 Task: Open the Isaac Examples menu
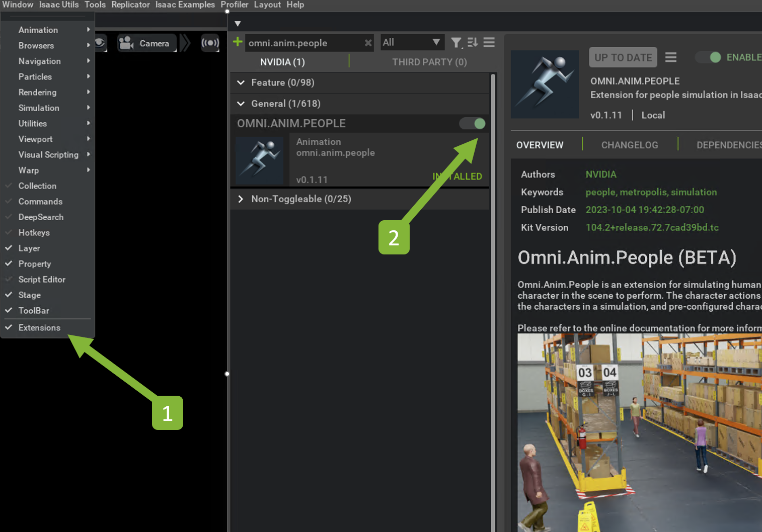pyautogui.click(x=185, y=5)
